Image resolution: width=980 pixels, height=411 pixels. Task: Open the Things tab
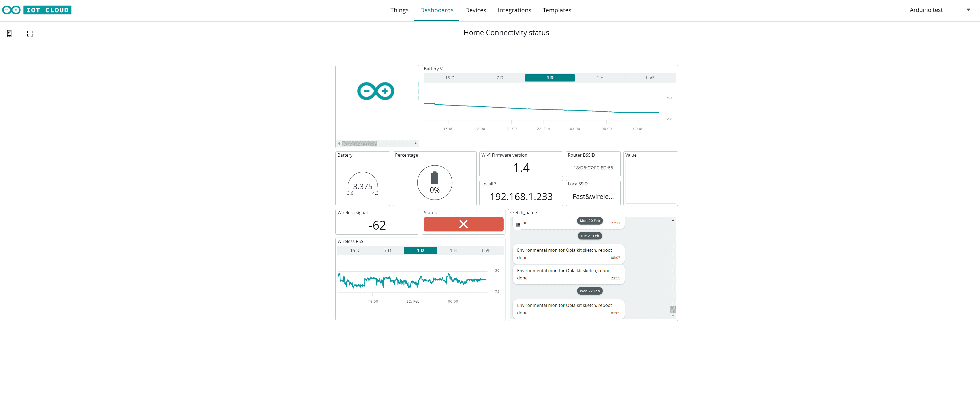[399, 10]
